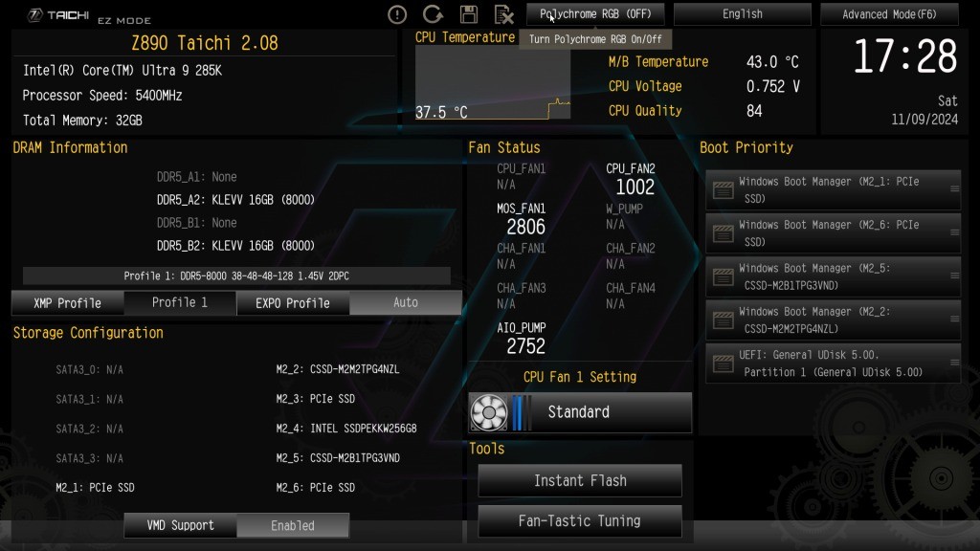Click the Total Memory: 32GB line
The height and width of the screenshot is (551, 980).
(x=82, y=121)
